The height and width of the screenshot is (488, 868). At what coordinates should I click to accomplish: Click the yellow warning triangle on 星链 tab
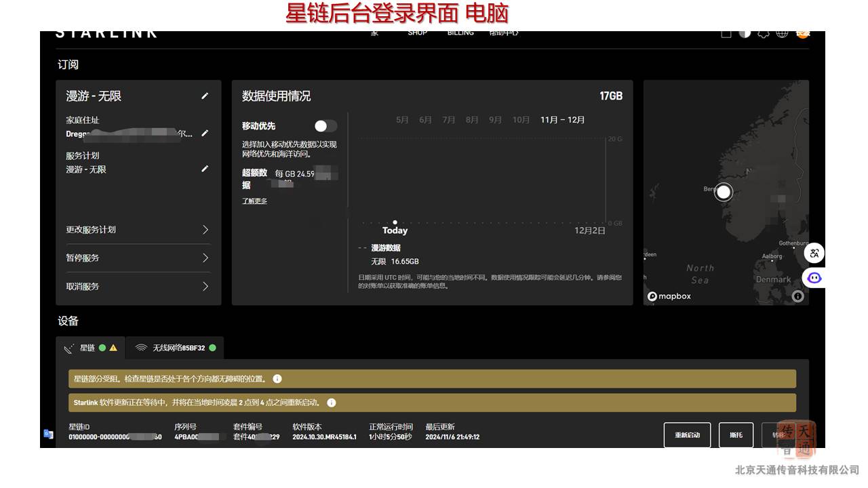(113, 348)
